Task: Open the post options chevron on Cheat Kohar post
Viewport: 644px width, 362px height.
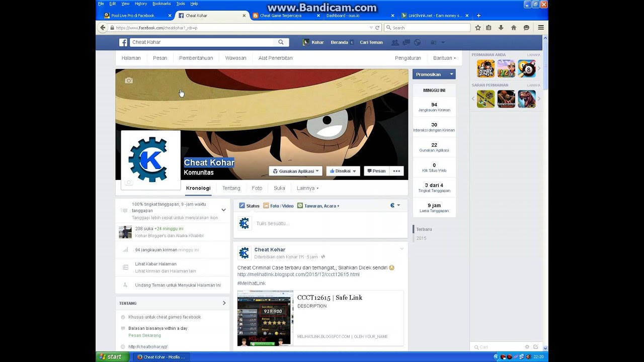Action: (401, 249)
